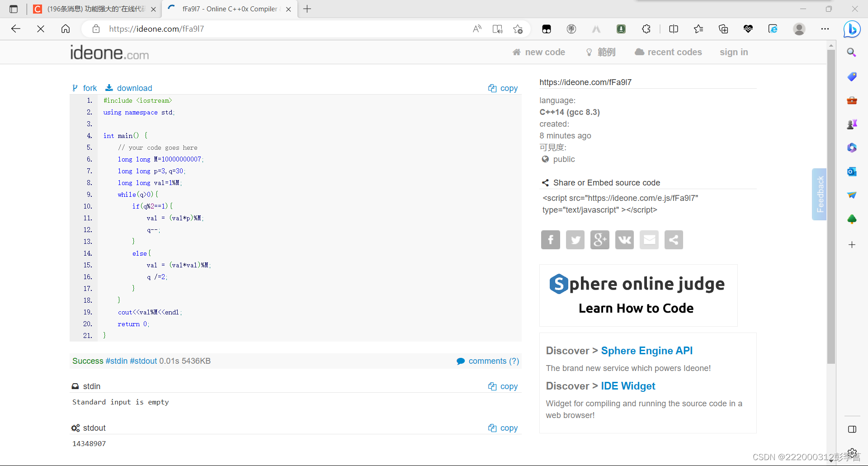
Task: Click stdout value 14348907
Action: 89,444
